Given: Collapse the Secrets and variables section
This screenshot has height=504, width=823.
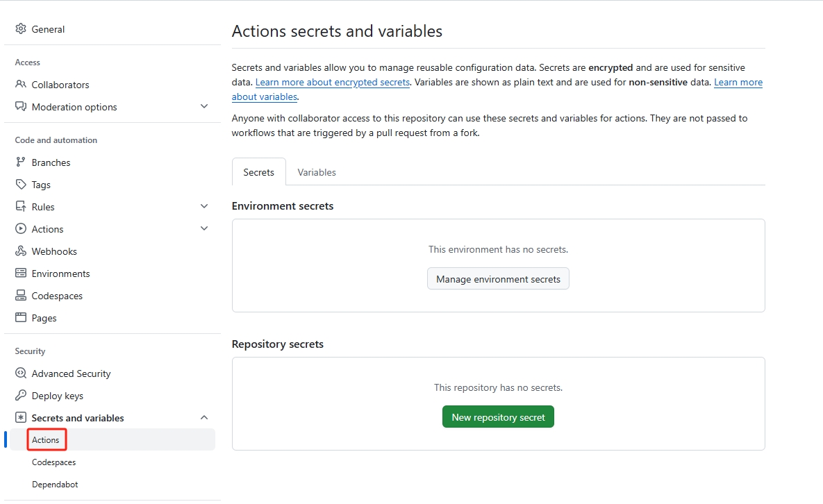Looking at the screenshot, I should pos(204,418).
